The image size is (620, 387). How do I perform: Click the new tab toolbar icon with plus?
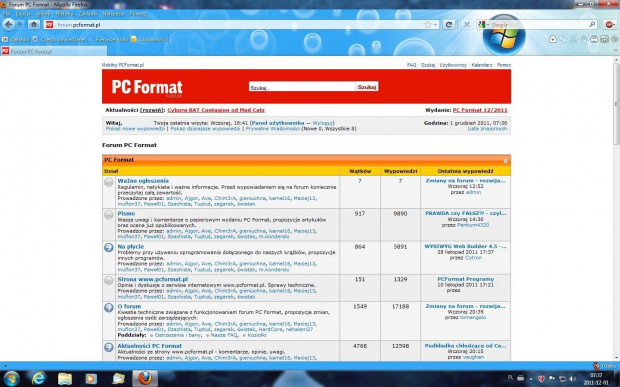(x=553, y=39)
